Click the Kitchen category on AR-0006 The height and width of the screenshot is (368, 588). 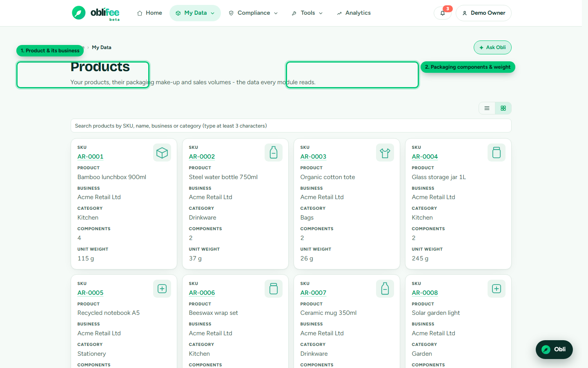199,354
